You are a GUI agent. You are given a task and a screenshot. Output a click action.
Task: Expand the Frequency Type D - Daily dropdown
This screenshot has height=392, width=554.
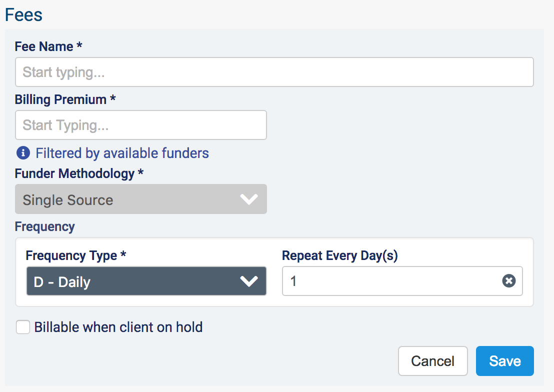(x=145, y=281)
